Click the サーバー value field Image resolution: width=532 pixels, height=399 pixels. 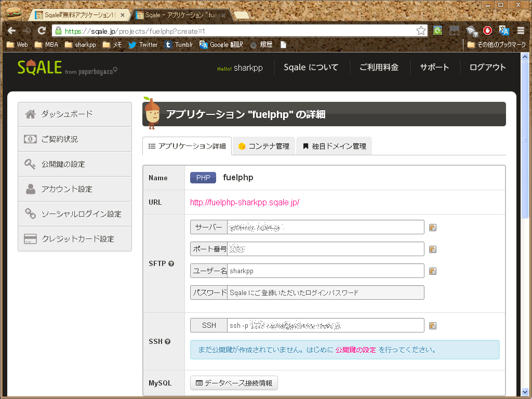pyautogui.click(x=326, y=227)
